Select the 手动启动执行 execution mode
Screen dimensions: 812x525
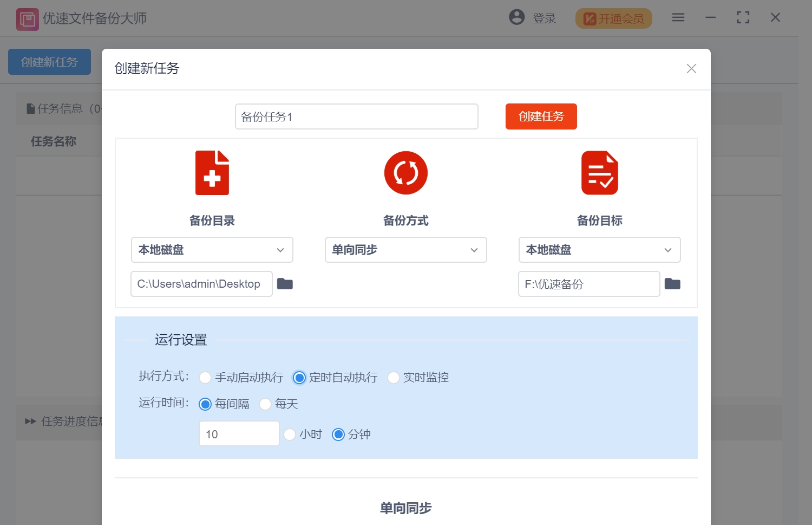(205, 377)
